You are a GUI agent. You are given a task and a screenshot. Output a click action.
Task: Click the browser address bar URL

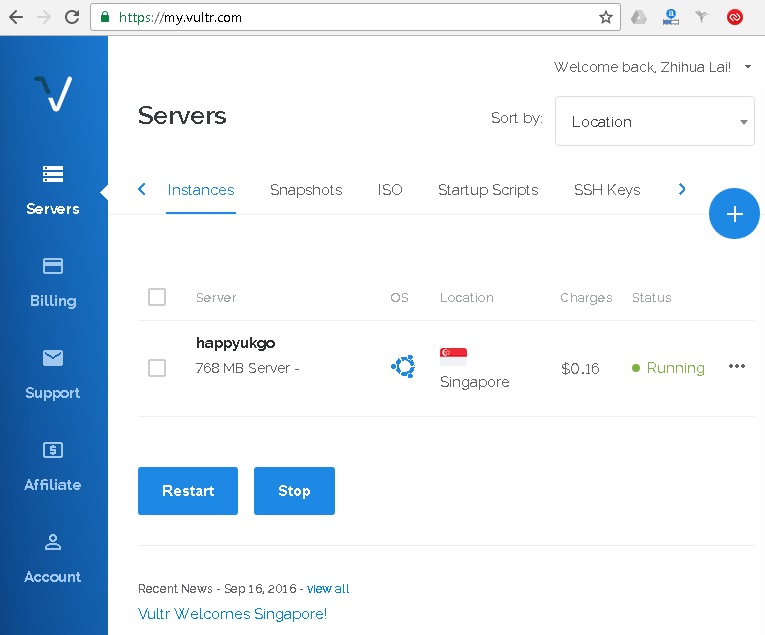[355, 18]
